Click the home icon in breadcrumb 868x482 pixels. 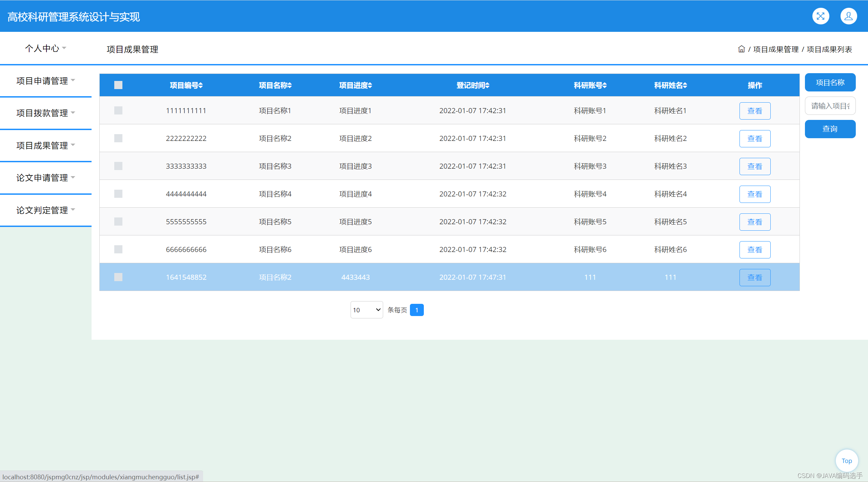(x=741, y=49)
